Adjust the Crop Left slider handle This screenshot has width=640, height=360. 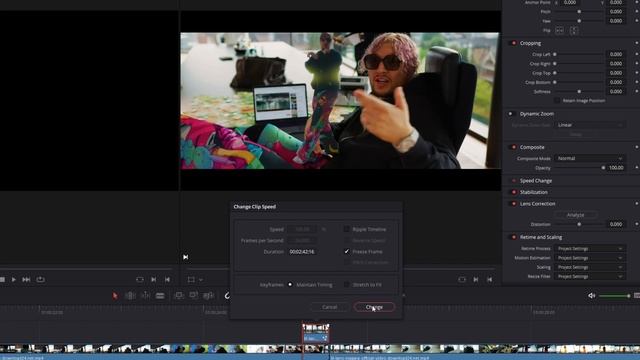pos(555,54)
